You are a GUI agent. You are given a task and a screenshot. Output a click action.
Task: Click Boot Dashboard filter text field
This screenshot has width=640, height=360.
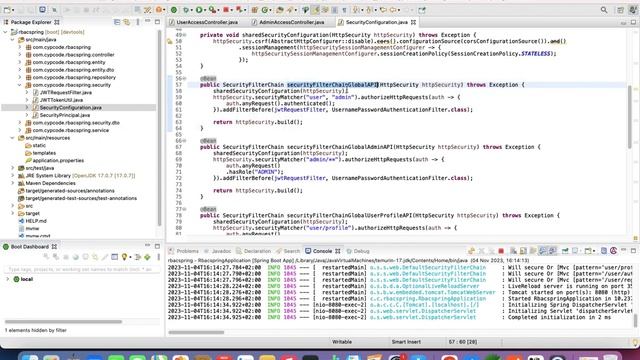(81, 269)
